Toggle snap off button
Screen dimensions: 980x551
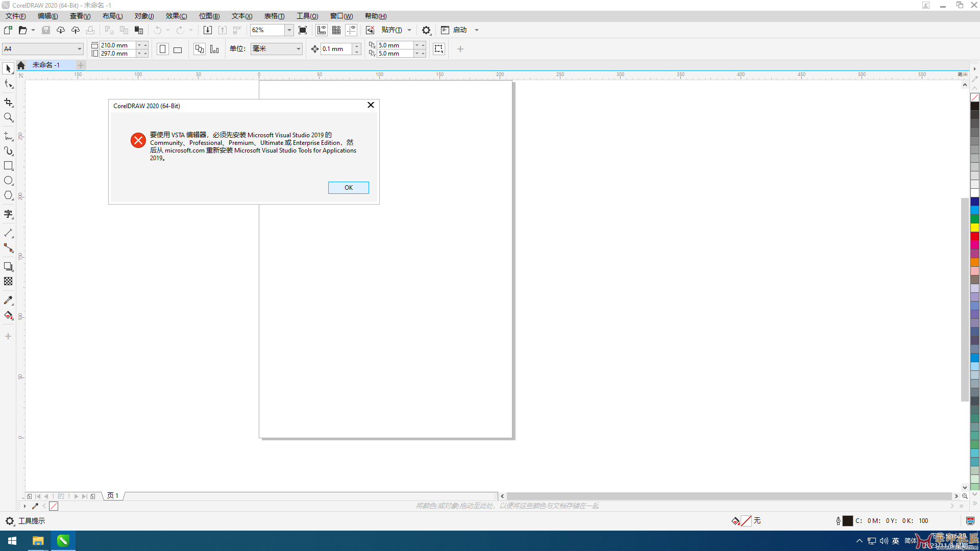[370, 30]
